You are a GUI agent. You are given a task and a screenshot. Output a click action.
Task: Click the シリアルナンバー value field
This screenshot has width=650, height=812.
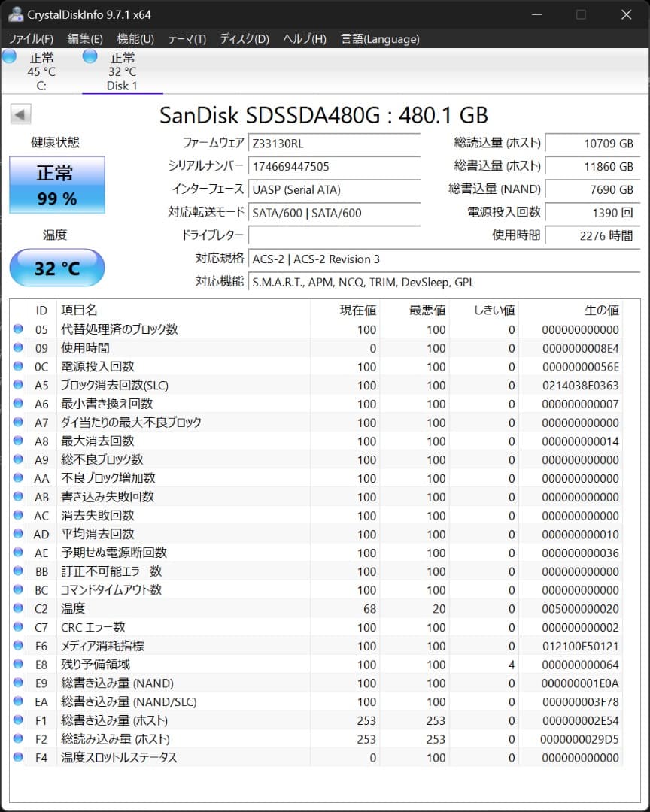pyautogui.click(x=333, y=166)
